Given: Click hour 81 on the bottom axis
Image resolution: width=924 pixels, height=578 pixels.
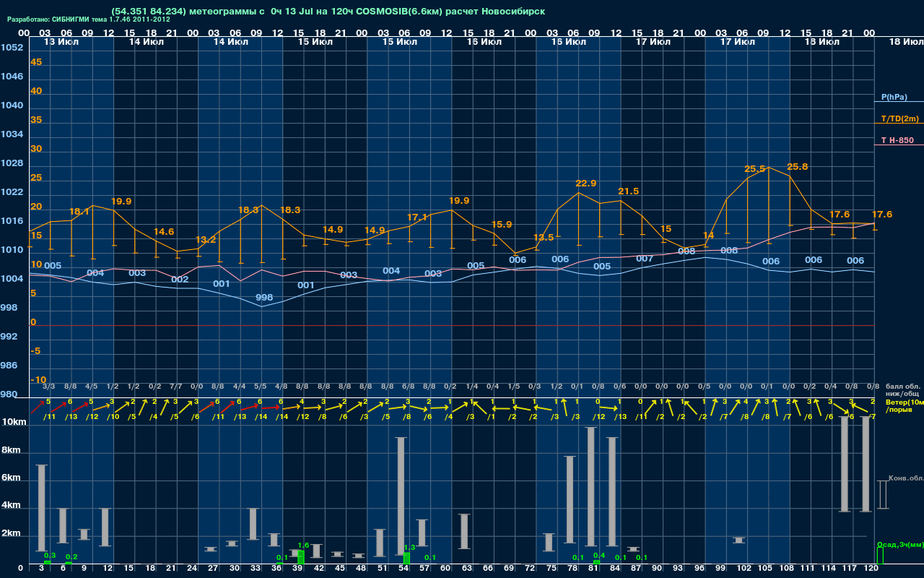Looking at the screenshot, I should point(595,569).
